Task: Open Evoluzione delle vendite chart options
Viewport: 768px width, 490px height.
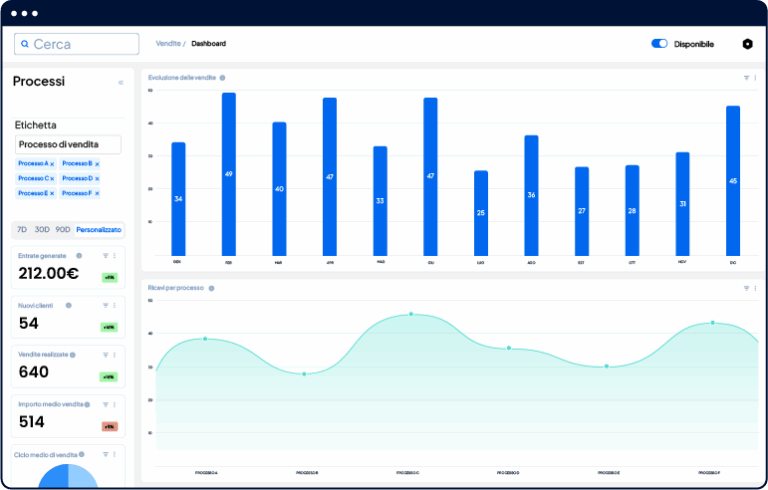Action: point(755,78)
